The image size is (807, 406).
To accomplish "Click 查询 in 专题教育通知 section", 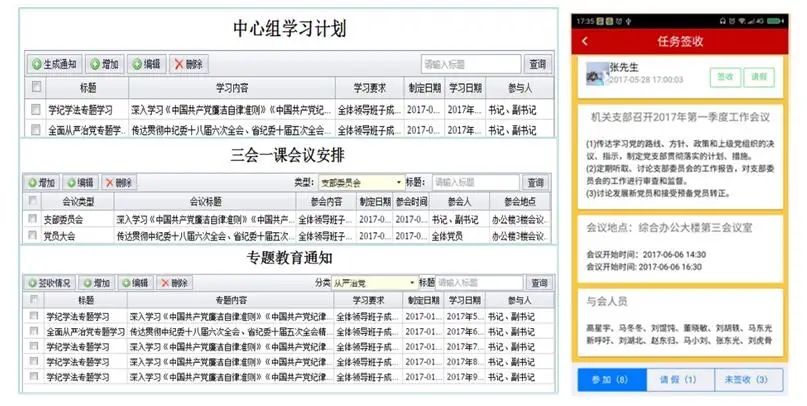I will click(539, 283).
